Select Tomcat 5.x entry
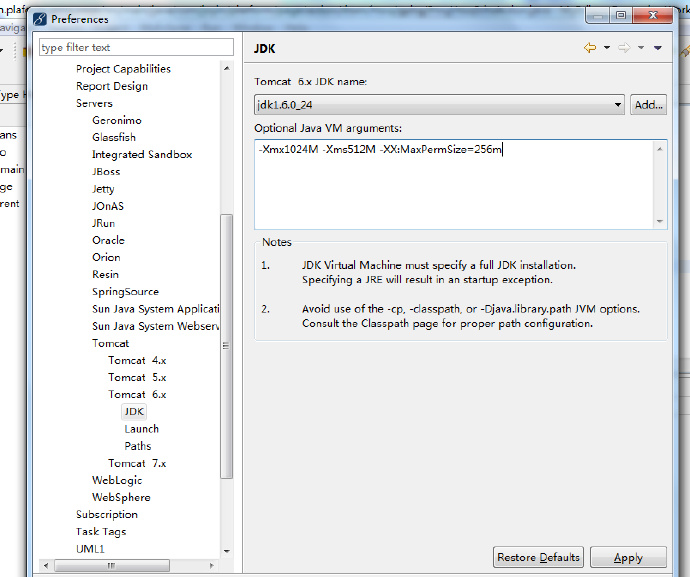 click(137, 378)
